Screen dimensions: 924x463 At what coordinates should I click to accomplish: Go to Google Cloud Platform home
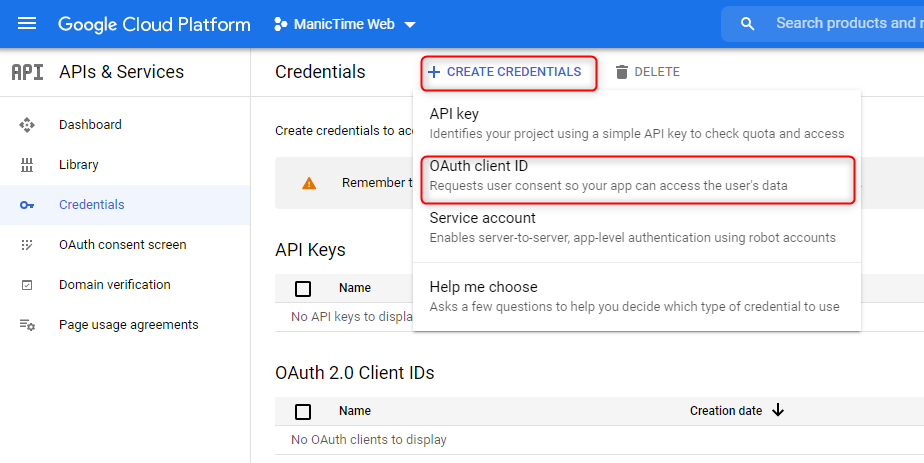tap(154, 24)
